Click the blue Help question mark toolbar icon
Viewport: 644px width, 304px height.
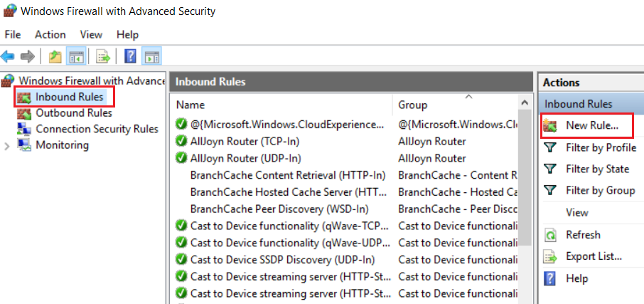[130, 56]
